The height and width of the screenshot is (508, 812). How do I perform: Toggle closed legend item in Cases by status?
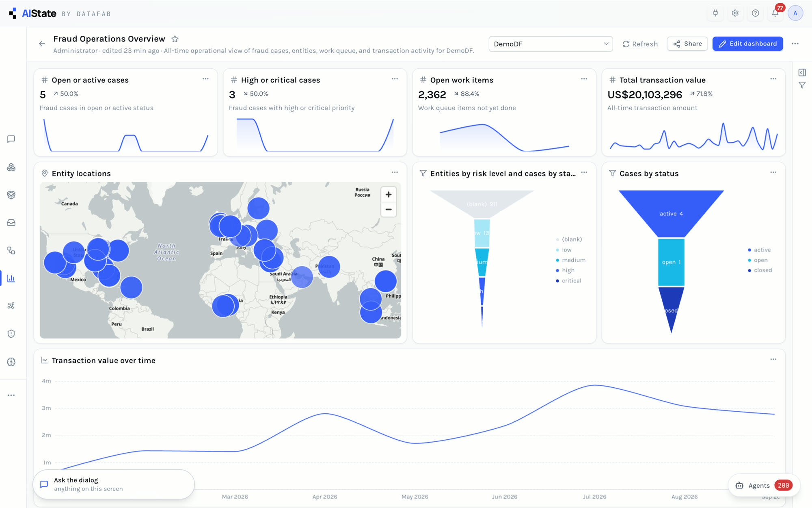[x=760, y=270]
